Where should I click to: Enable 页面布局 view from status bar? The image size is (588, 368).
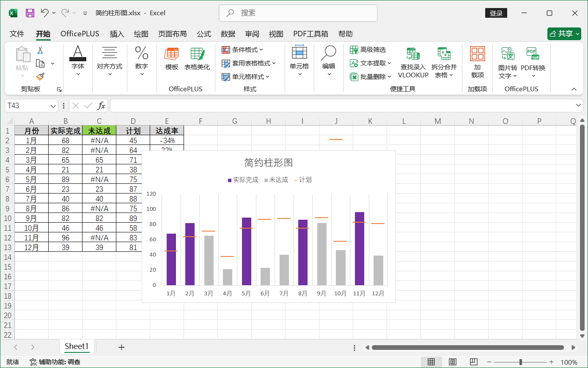(x=452, y=362)
